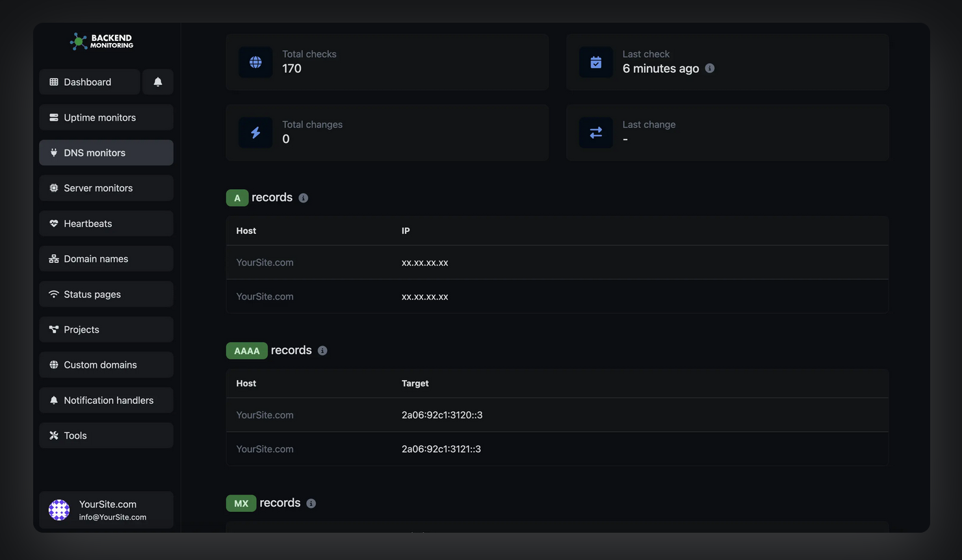Click the Total checks value 170

click(x=292, y=69)
